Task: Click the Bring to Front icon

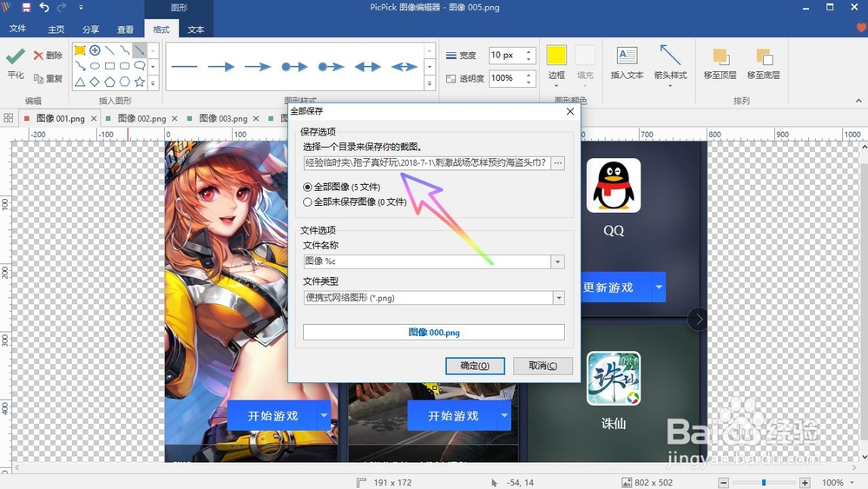Action: coord(720,56)
